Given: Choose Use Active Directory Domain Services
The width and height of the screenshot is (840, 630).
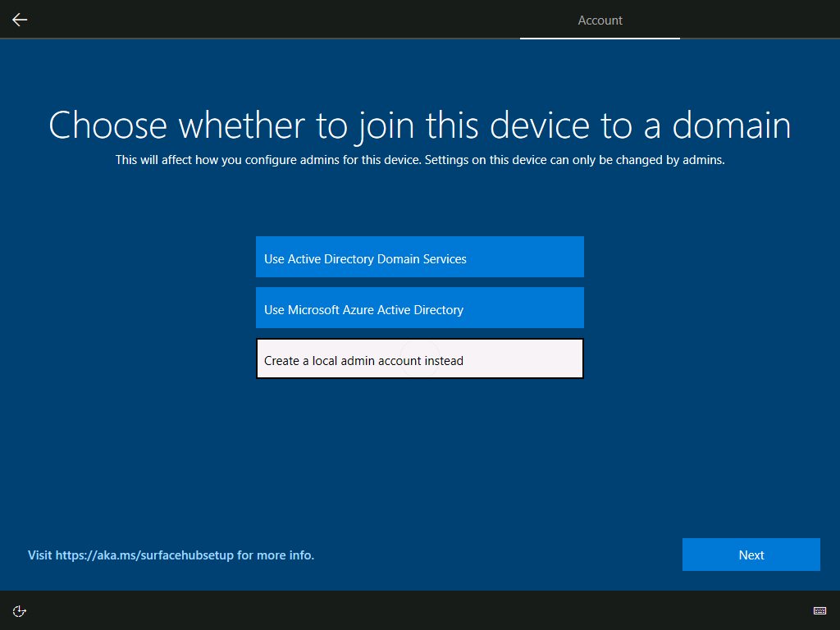Looking at the screenshot, I should [420, 257].
